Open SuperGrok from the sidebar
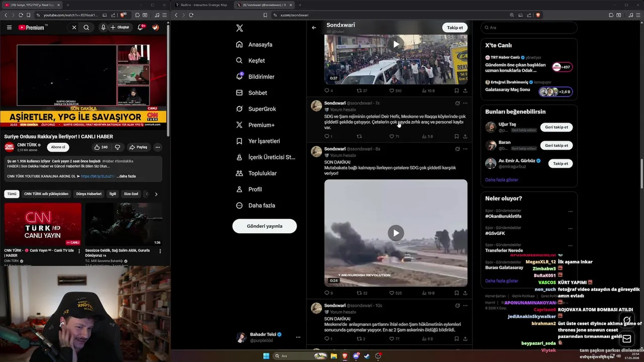 pos(256,109)
